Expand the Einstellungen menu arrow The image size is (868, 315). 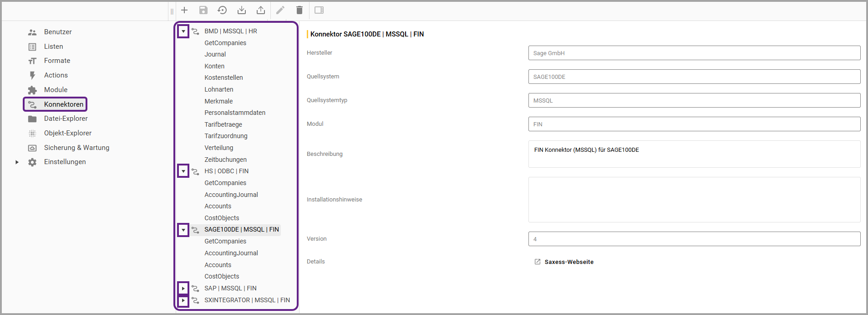click(17, 162)
